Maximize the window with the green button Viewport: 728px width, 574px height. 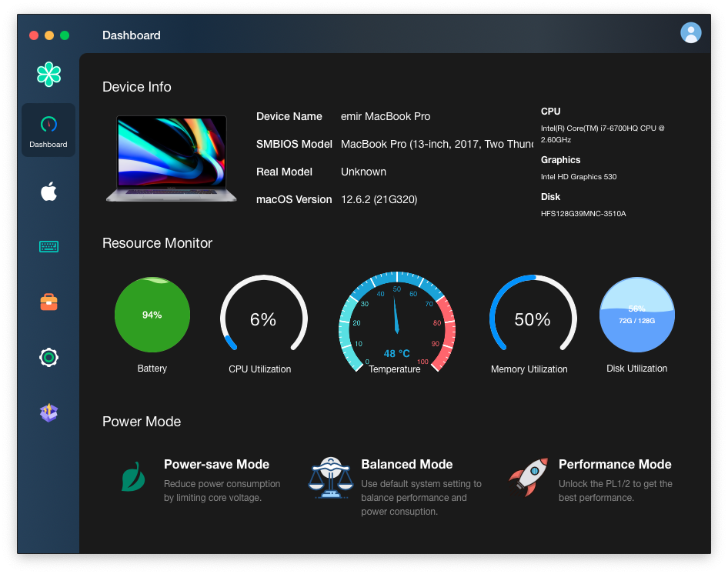click(x=65, y=35)
